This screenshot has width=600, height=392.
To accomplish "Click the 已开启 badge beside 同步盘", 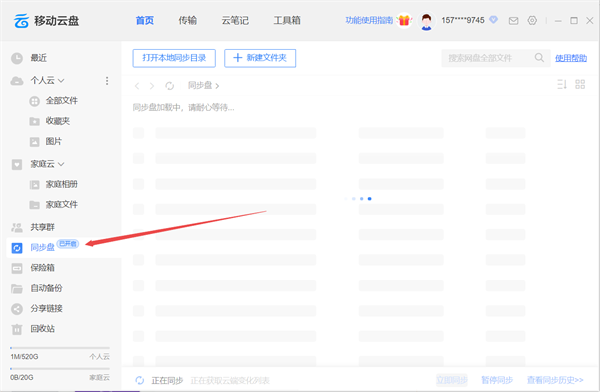I will pos(68,243).
